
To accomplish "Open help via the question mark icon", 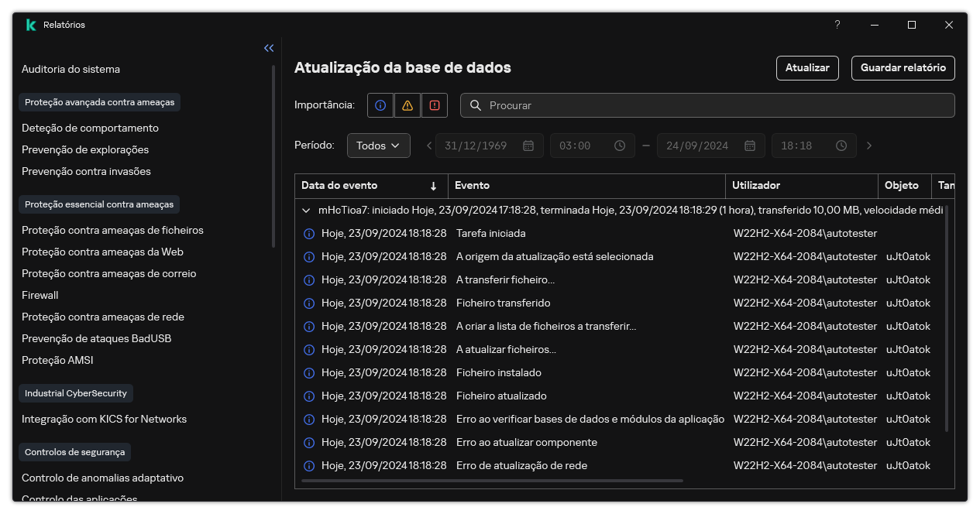I will 837,25.
